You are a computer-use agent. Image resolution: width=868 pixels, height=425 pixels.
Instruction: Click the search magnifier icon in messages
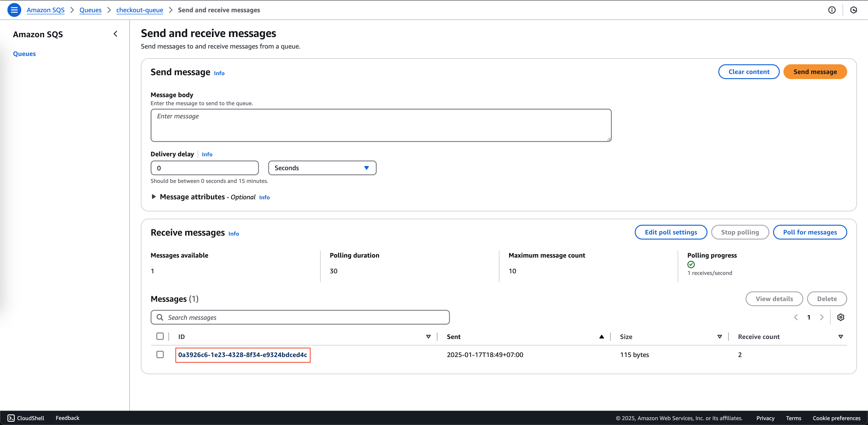tap(160, 317)
